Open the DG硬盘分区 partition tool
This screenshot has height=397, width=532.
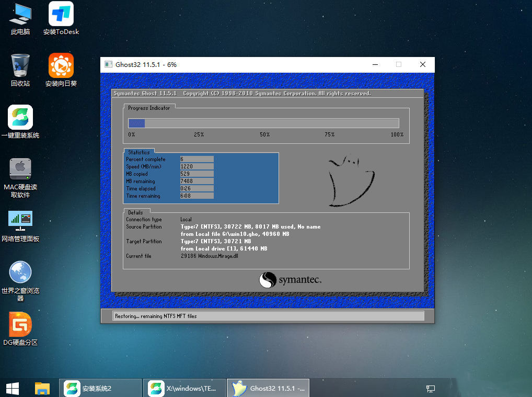pyautogui.click(x=19, y=324)
